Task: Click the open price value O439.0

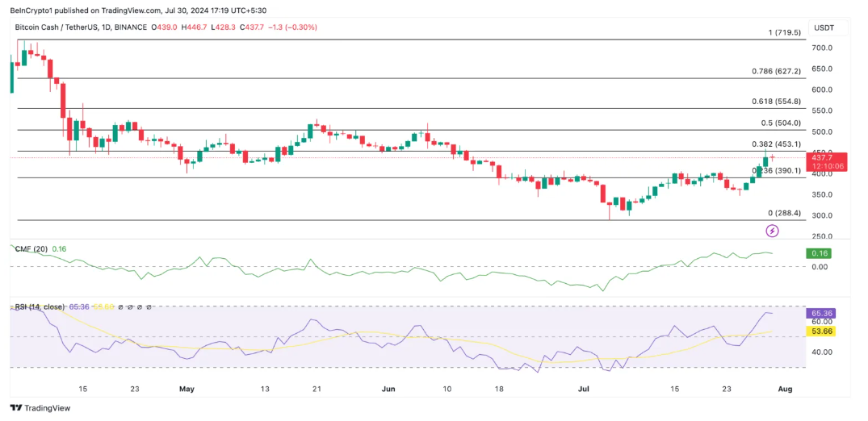Action: [x=166, y=27]
